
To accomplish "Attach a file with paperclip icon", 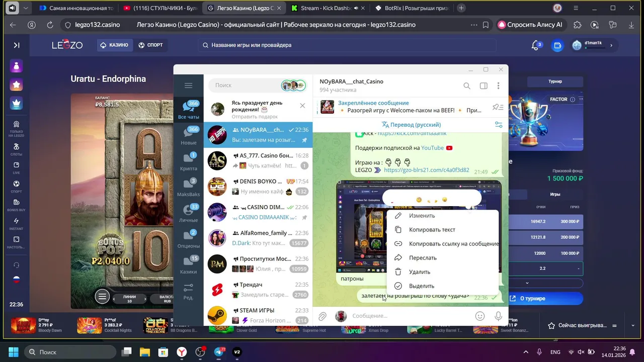I will click(x=322, y=316).
